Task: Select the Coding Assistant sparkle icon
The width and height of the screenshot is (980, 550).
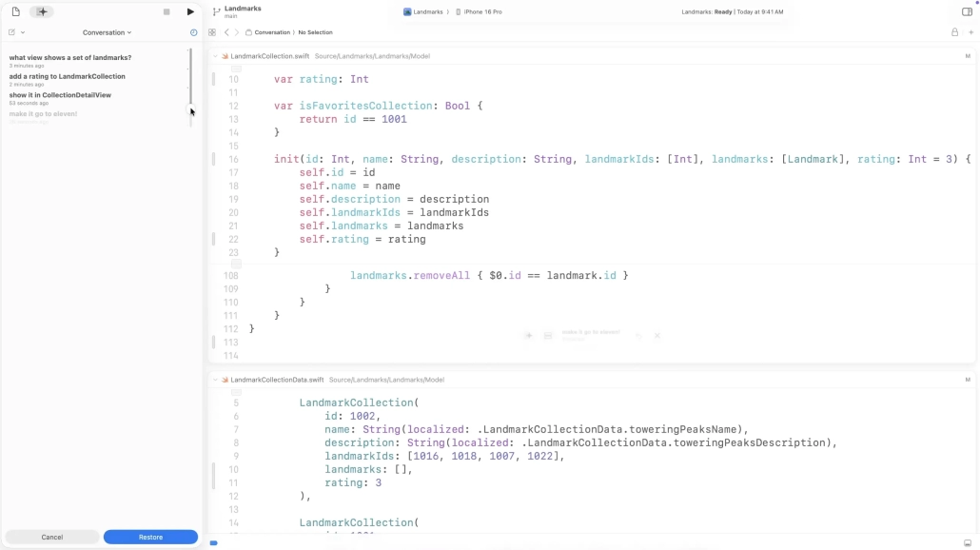Action: coord(42,11)
